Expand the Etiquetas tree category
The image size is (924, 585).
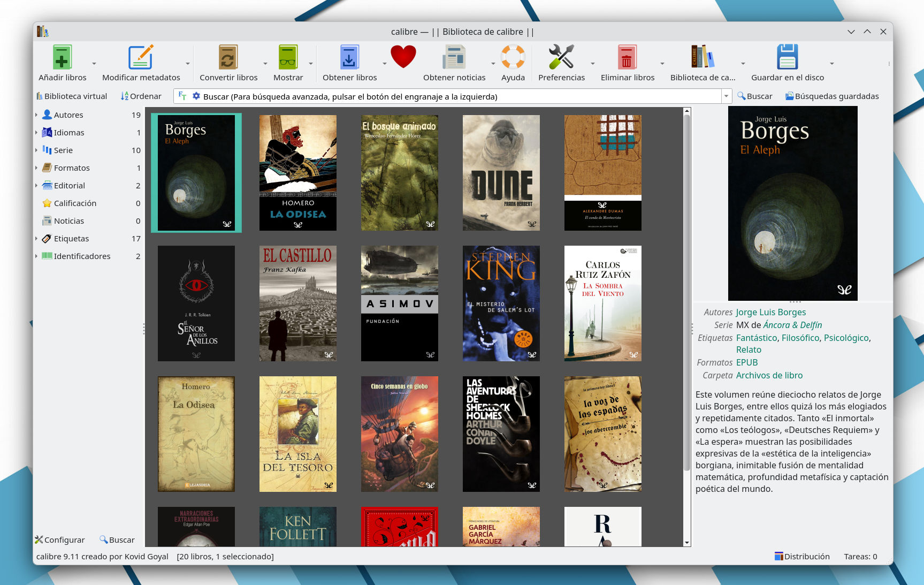(x=36, y=238)
